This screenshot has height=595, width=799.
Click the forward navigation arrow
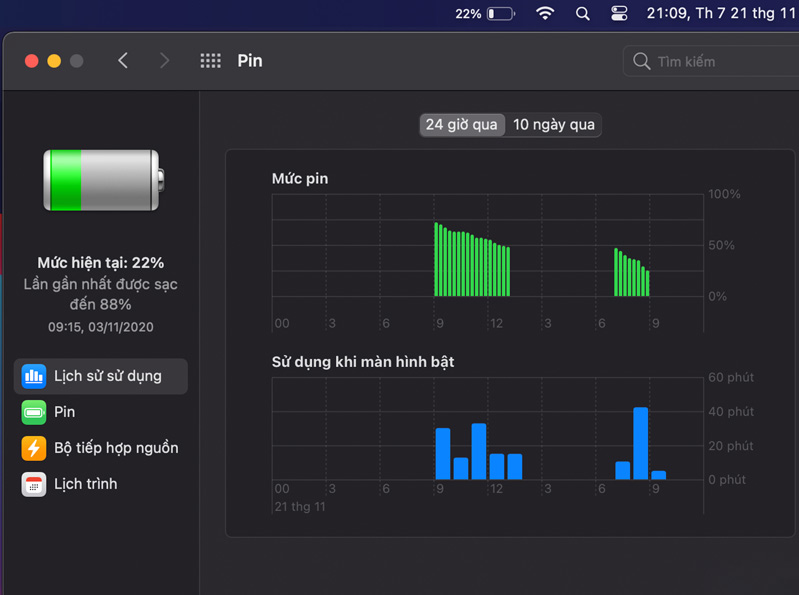click(164, 61)
